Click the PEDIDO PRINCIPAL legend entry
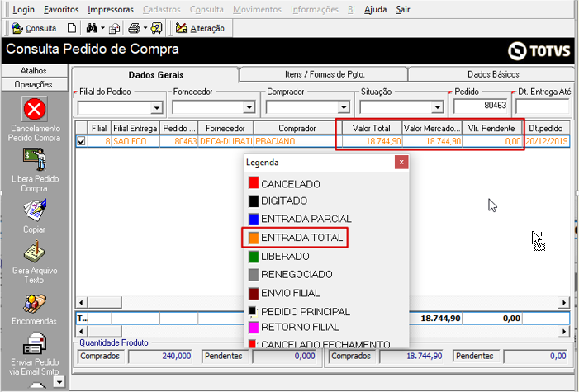 point(299,312)
